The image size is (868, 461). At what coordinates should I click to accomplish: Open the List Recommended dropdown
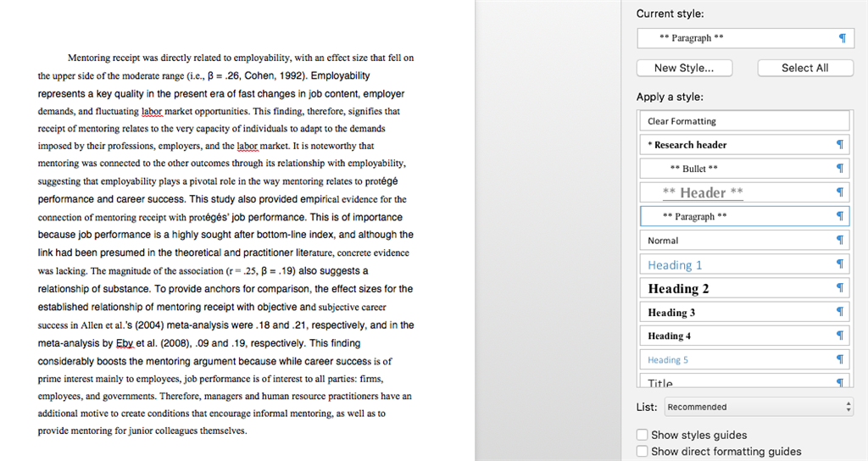(x=759, y=407)
